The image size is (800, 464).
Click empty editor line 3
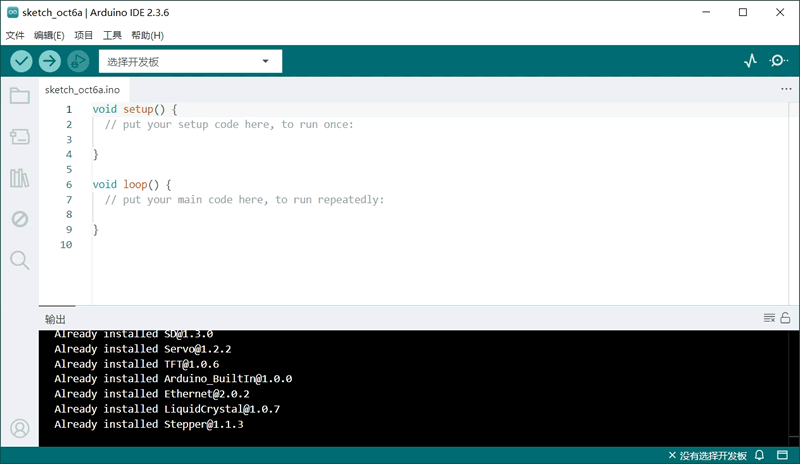pos(439,139)
